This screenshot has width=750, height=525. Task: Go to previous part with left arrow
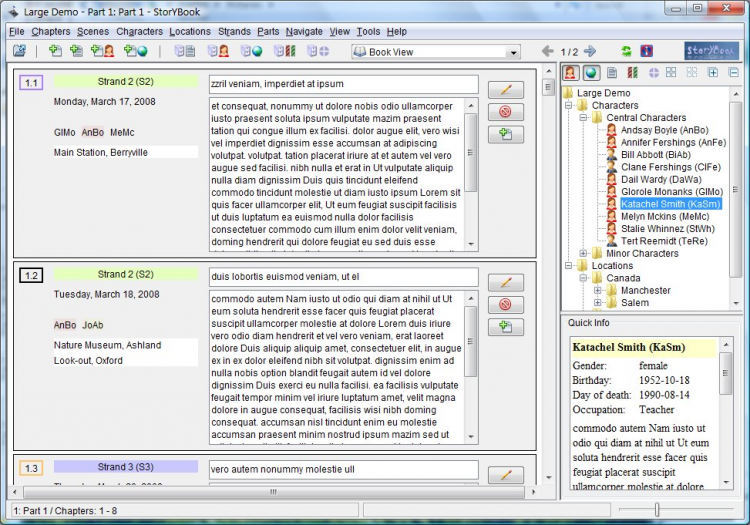547,51
